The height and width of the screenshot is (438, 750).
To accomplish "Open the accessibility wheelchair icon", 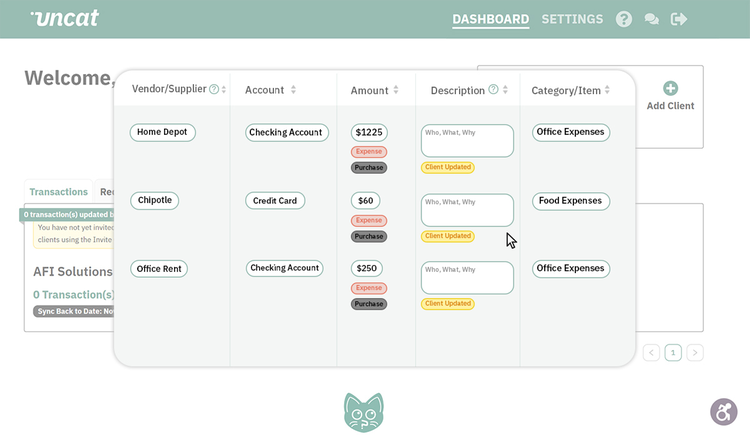I will coord(724,412).
